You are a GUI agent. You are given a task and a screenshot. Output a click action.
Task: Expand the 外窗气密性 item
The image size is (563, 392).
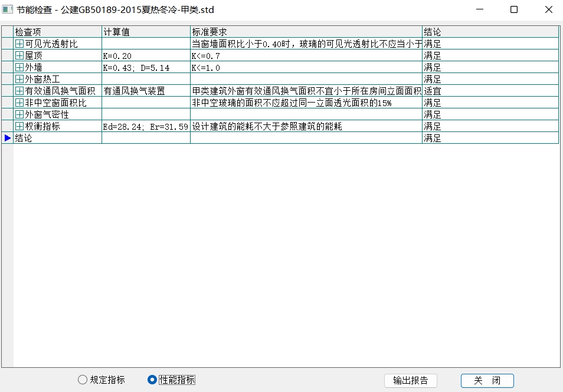[x=19, y=114]
